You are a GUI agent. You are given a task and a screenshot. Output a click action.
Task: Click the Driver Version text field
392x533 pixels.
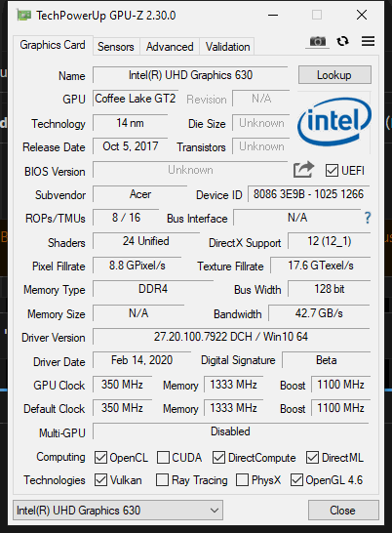231,337
